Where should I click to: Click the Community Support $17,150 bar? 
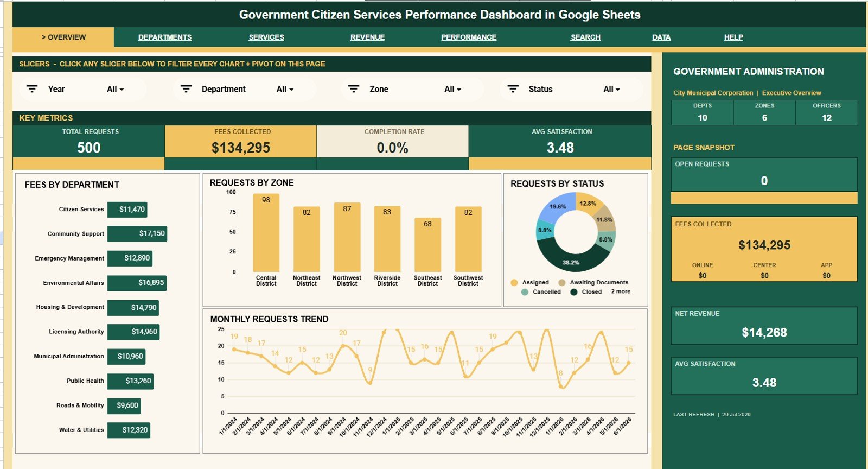pyautogui.click(x=137, y=234)
